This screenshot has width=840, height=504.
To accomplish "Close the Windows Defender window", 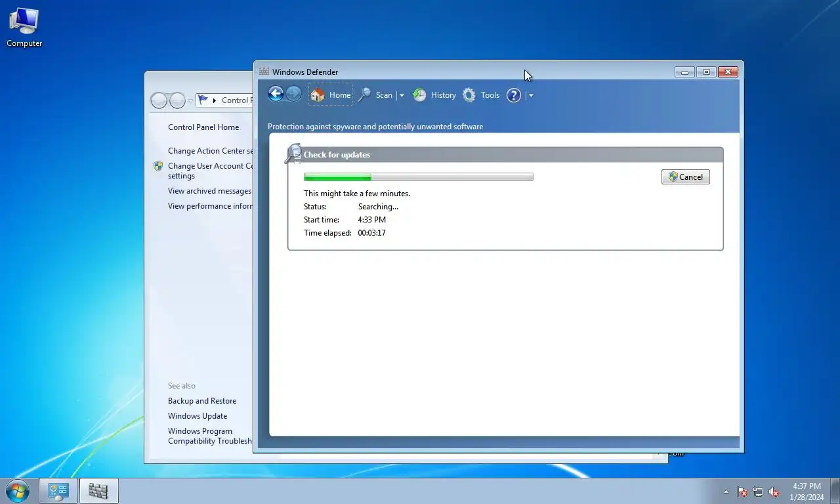I will [728, 72].
